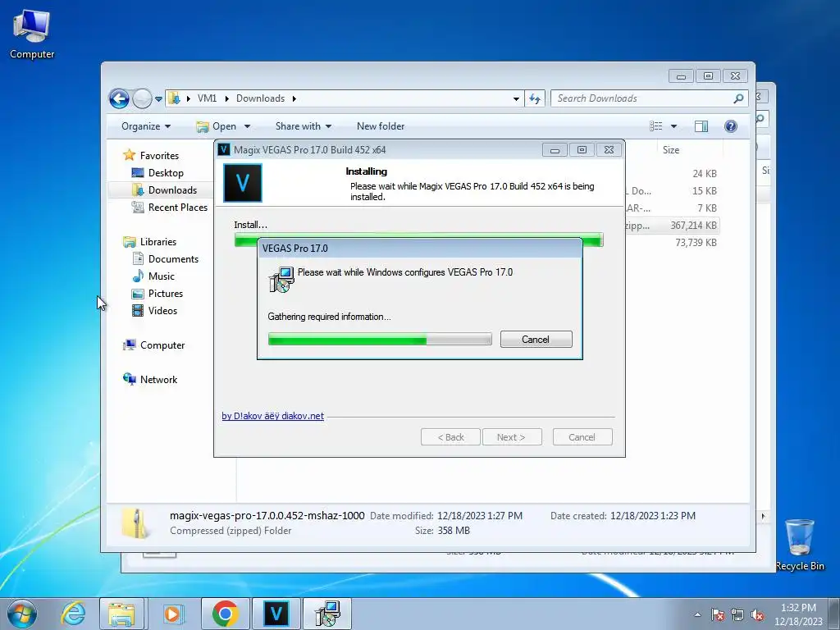
Task: Click the address bar refresh button
Action: tap(535, 98)
